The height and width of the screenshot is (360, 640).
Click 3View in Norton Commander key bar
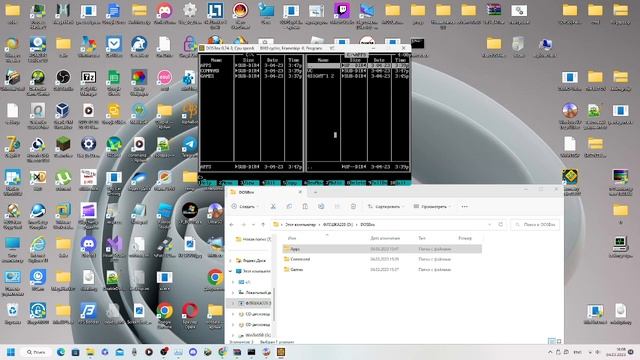click(250, 182)
